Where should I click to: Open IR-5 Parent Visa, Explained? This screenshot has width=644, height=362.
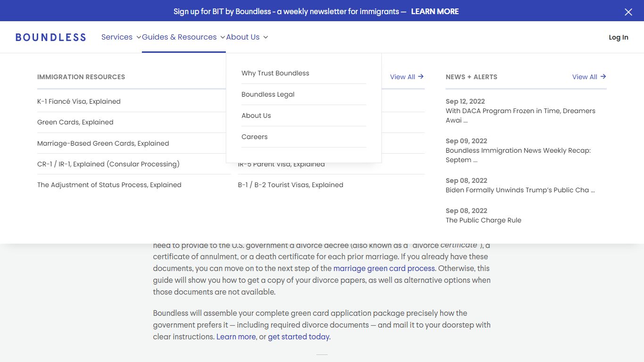point(281,165)
